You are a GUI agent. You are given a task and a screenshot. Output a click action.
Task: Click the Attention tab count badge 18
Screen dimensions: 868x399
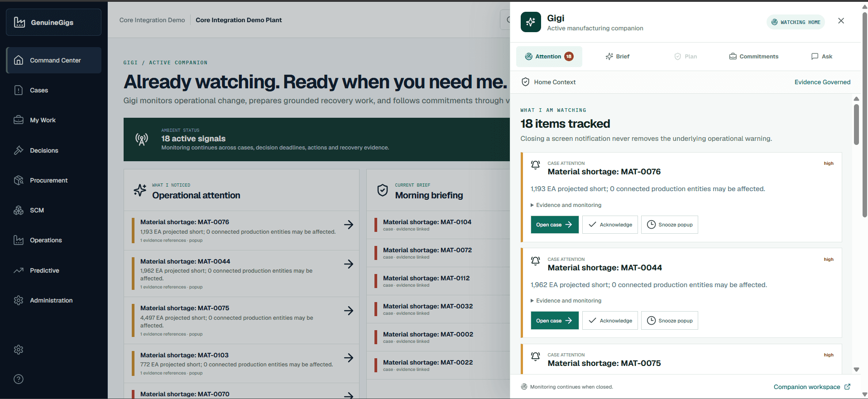(569, 57)
